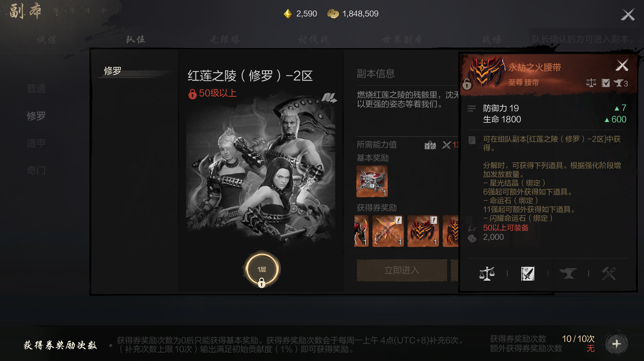The height and width of the screenshot is (361, 644).
Task: Click the anvil enhance icon at bottom
Action: tap(568, 273)
